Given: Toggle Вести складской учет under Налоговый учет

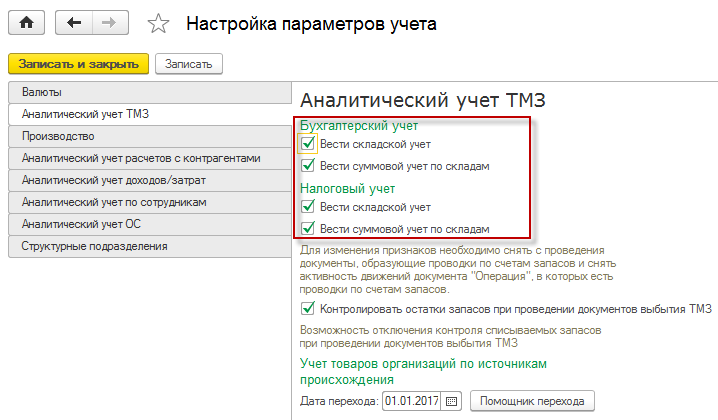Looking at the screenshot, I should coord(308,207).
